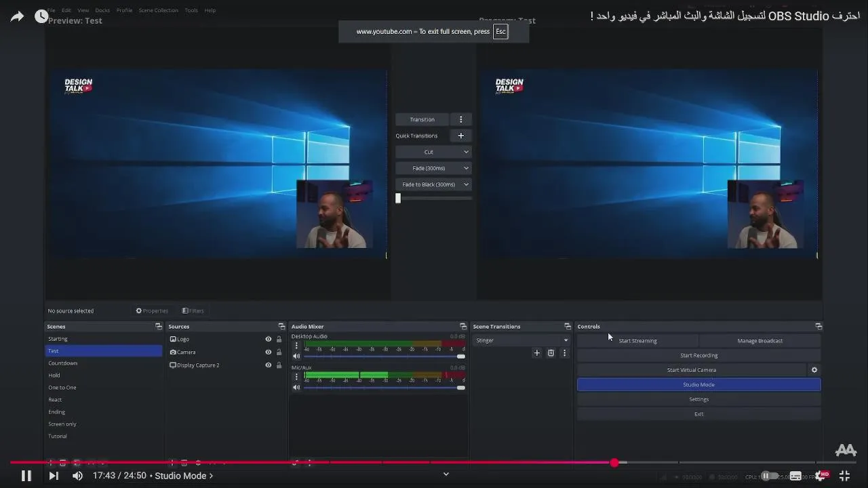Image resolution: width=868 pixels, height=488 pixels.
Task: Exit full screen with the YouTube player button
Action: tap(844, 476)
